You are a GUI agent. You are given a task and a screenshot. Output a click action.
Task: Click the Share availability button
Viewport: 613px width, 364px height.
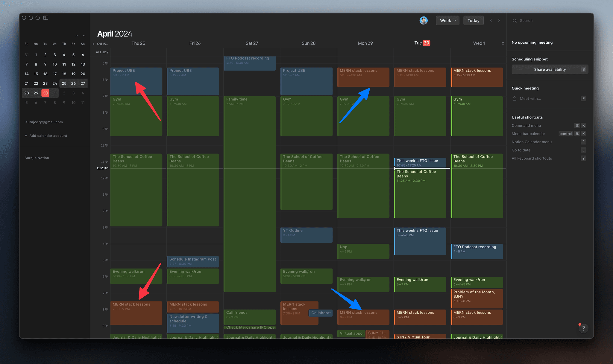tap(550, 69)
